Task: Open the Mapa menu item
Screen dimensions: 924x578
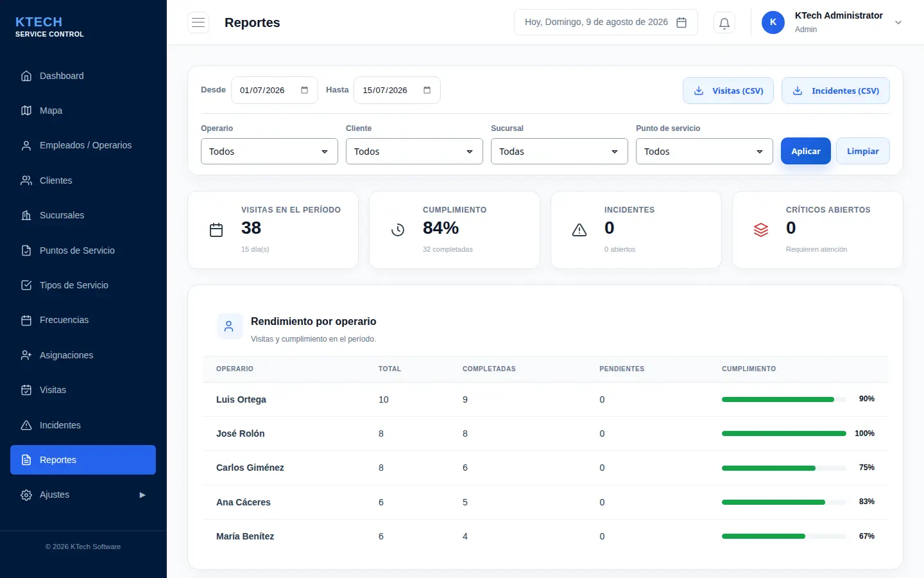Action: [x=83, y=110]
